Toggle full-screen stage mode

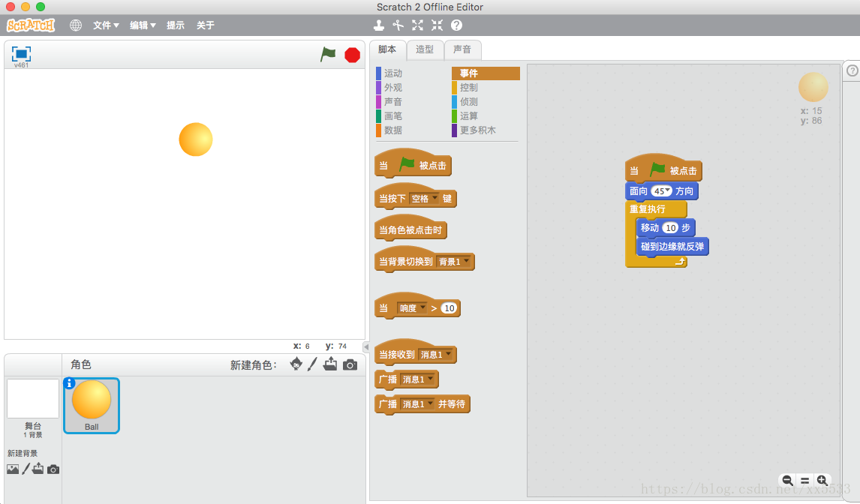click(21, 54)
